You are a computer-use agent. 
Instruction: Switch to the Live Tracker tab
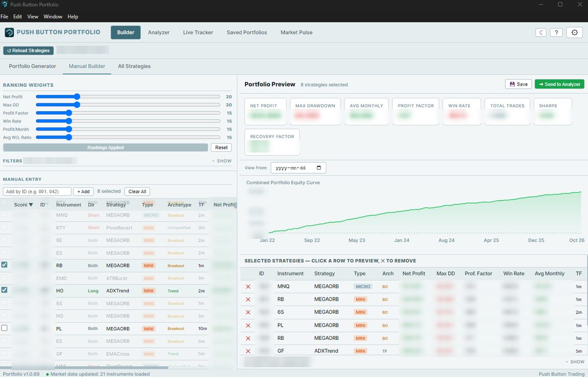coord(198,32)
